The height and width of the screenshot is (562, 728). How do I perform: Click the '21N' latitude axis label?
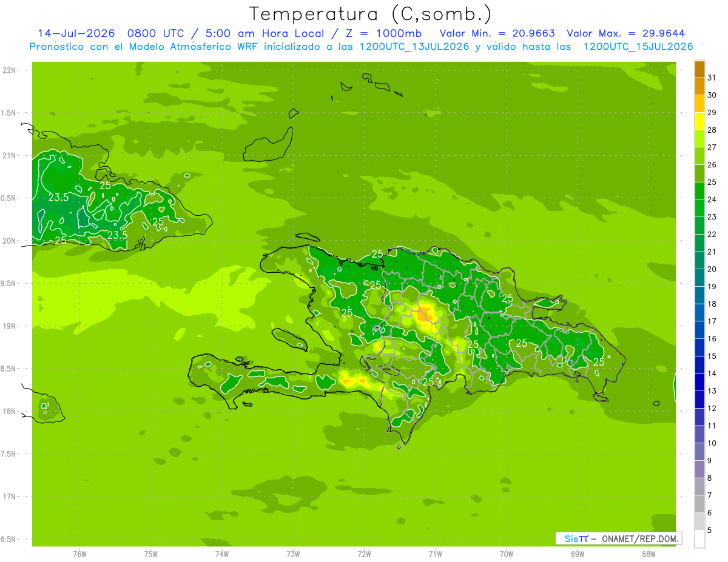pos(10,155)
